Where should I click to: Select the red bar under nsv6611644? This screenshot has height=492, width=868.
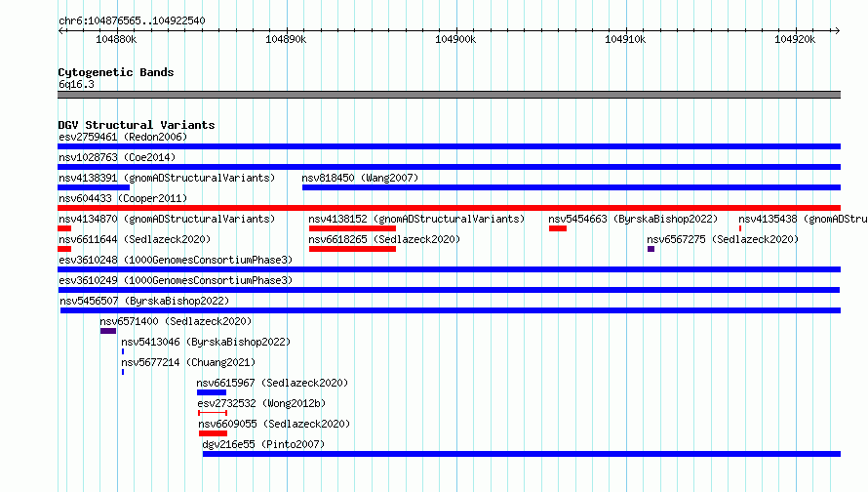(64, 249)
